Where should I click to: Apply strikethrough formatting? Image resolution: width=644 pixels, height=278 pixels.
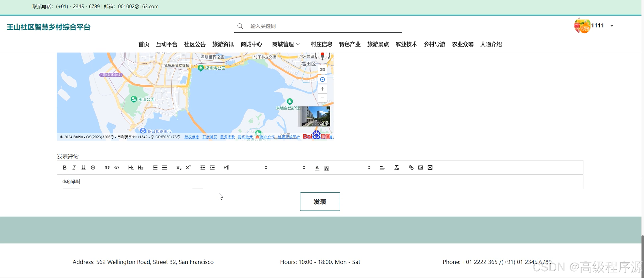(x=93, y=168)
